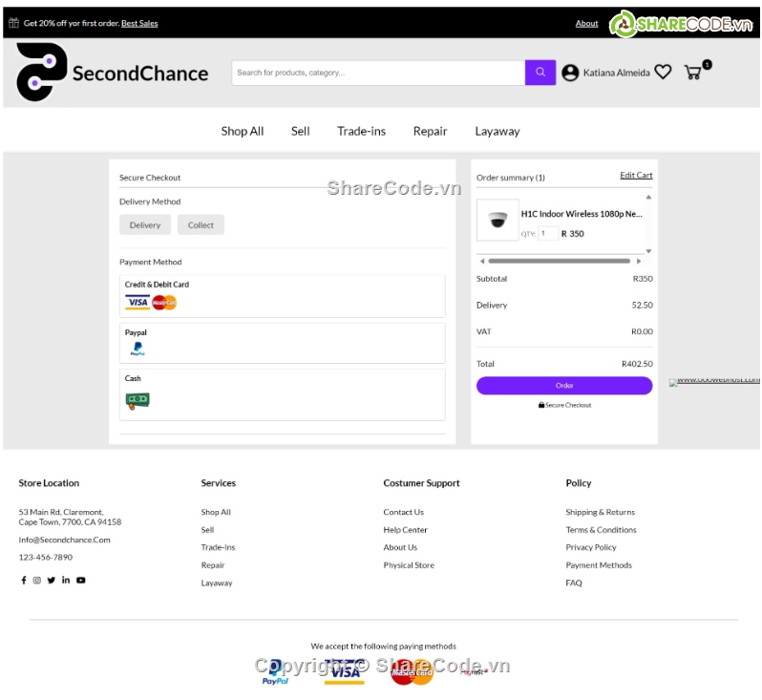Open Help Center footer link
The height and width of the screenshot is (700, 762).
tap(405, 530)
